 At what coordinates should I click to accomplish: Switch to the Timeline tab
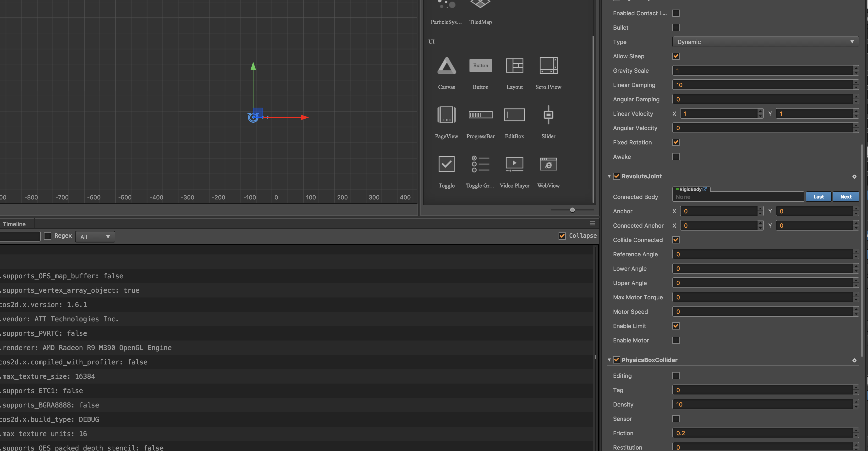click(14, 224)
